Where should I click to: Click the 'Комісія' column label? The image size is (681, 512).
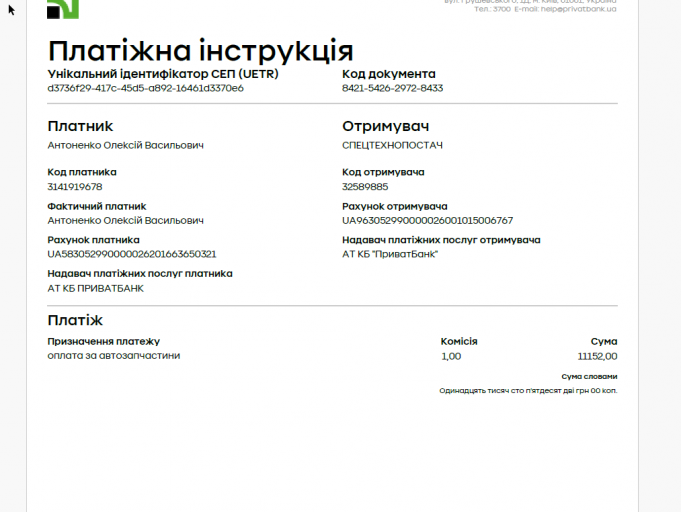click(x=459, y=341)
